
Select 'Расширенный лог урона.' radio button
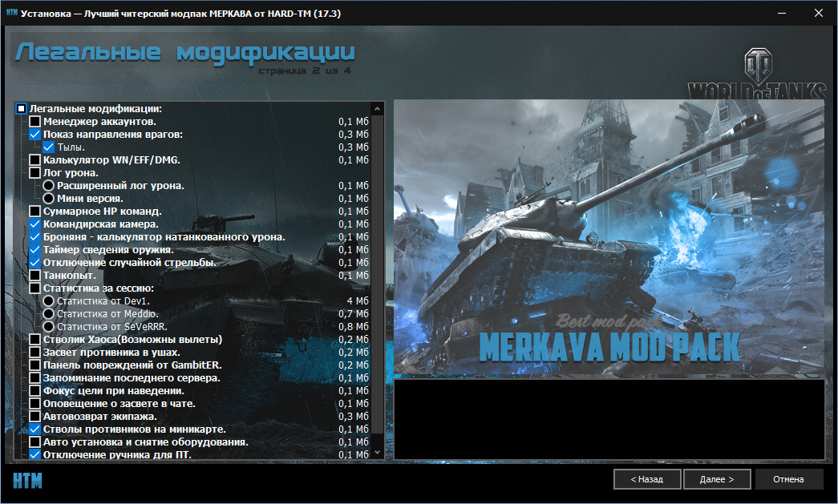click(49, 186)
